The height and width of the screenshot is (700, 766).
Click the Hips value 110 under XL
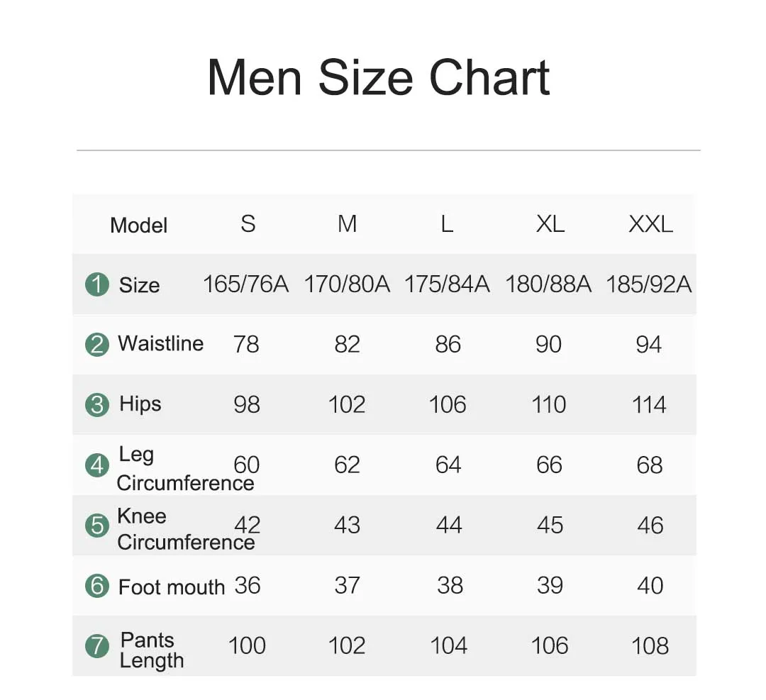549,405
